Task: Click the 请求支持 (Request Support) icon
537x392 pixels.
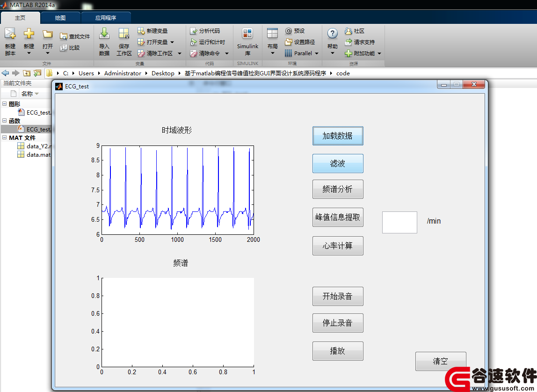Action: (x=348, y=42)
